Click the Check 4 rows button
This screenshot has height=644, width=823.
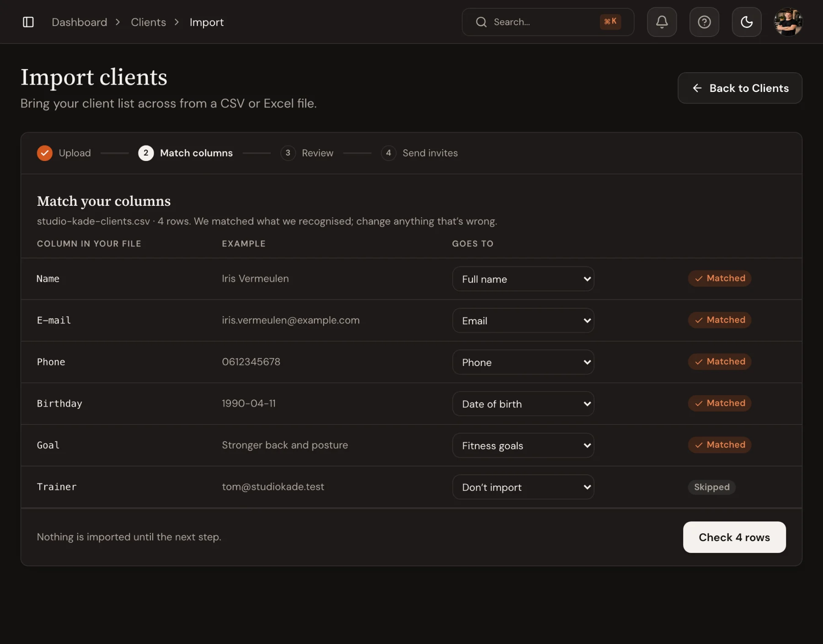(x=734, y=537)
